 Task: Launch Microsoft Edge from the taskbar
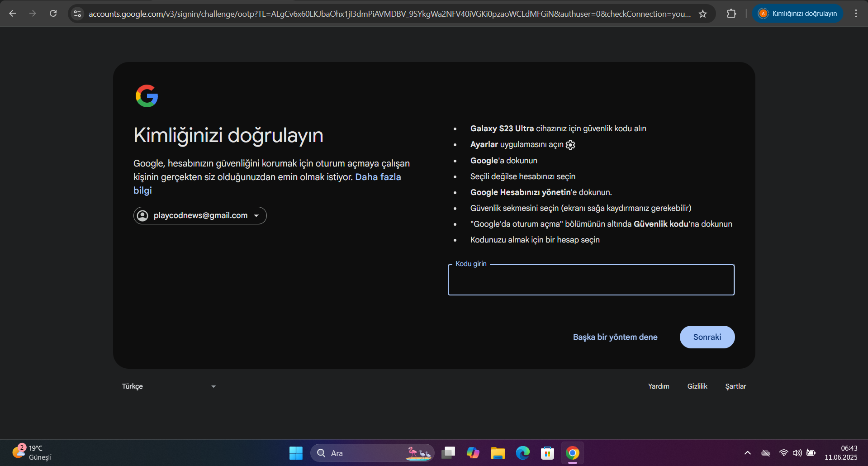pyautogui.click(x=523, y=453)
